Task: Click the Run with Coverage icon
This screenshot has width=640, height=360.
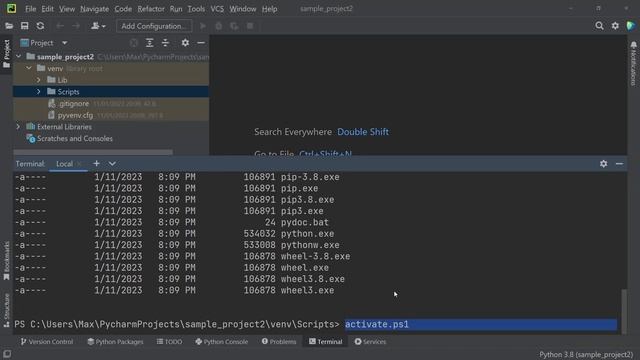Action: pyautogui.click(x=234, y=26)
